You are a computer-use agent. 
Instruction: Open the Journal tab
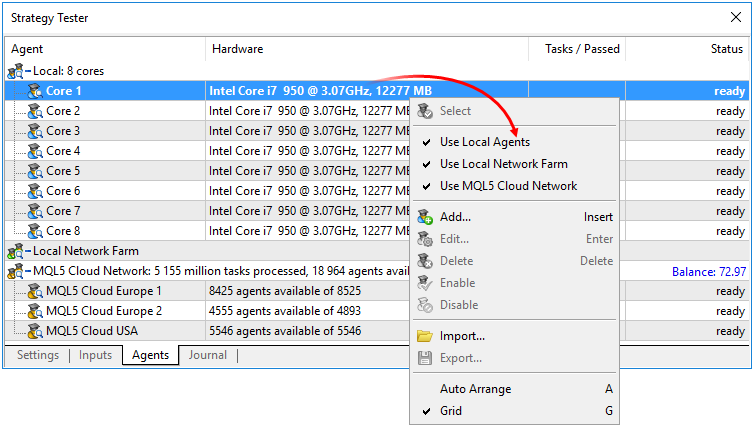[207, 355]
